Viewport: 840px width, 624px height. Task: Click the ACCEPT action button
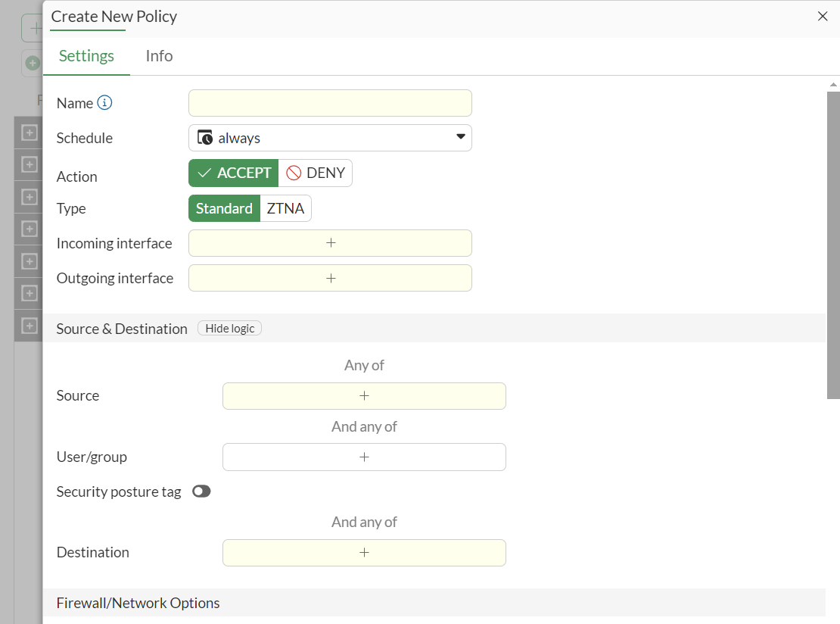click(x=233, y=173)
